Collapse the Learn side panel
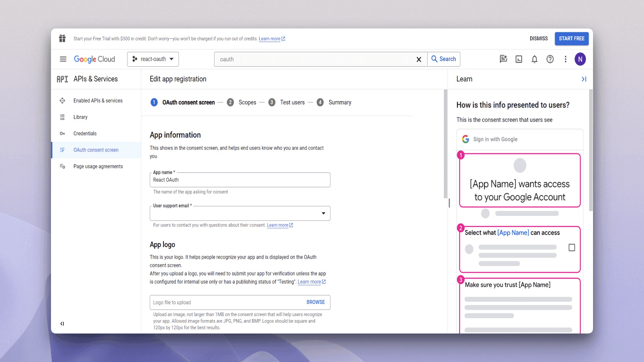This screenshot has height=362, width=644. [x=584, y=79]
